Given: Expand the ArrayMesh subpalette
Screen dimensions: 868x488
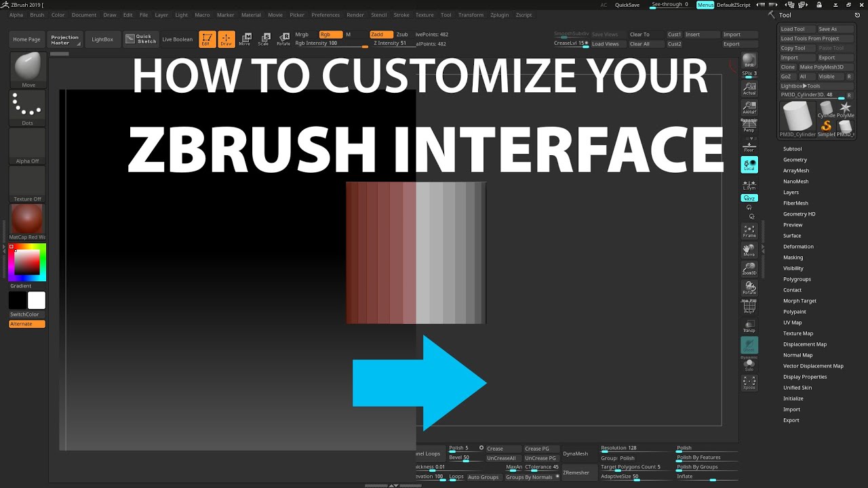Looking at the screenshot, I should click(x=796, y=171).
